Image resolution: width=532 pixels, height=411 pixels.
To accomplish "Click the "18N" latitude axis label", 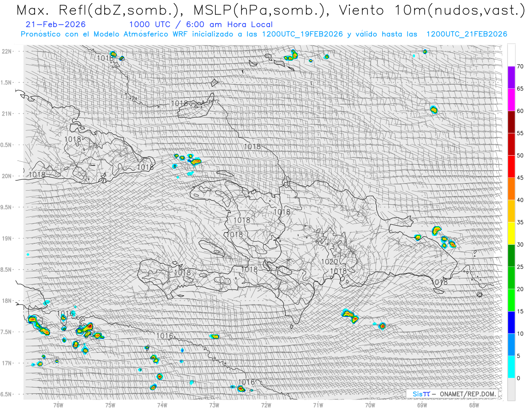I will click(x=7, y=301).
